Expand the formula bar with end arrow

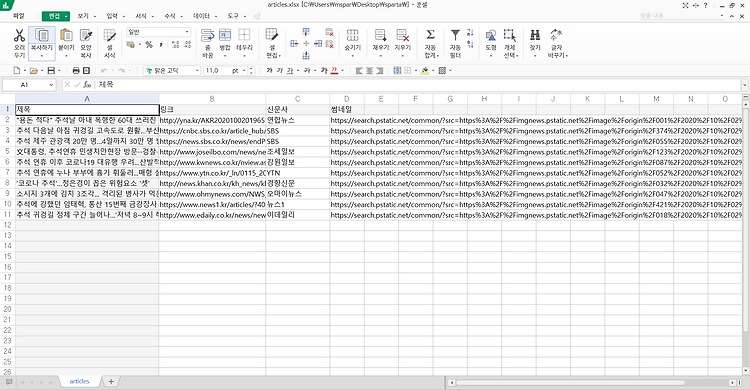click(745, 85)
